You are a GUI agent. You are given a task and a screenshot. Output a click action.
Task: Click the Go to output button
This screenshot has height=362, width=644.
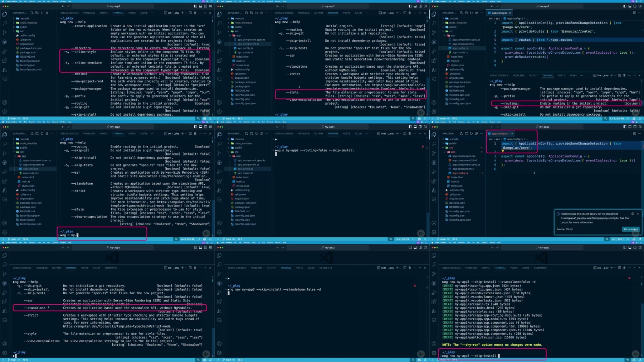pos(630,229)
